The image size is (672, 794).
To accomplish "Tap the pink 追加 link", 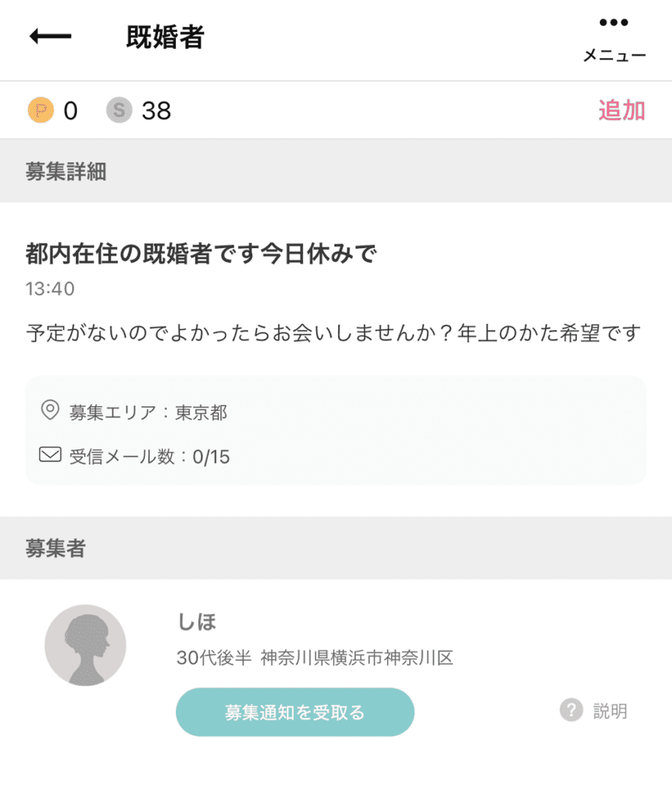I will pos(622,110).
